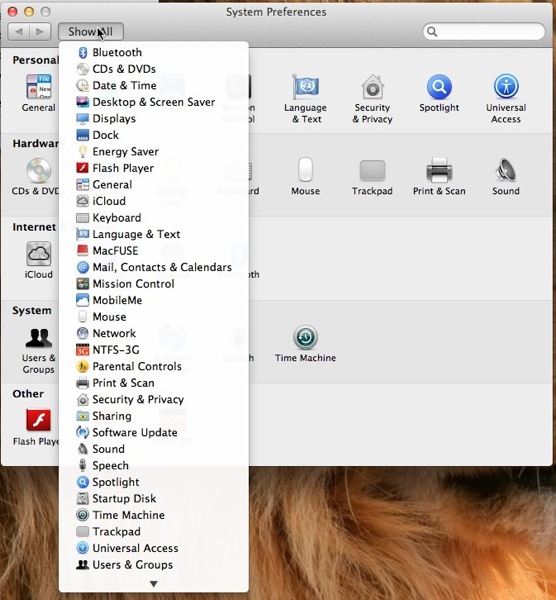Choose MobileMe from the menu list
Image resolution: width=556 pixels, height=600 pixels.
coord(154,300)
